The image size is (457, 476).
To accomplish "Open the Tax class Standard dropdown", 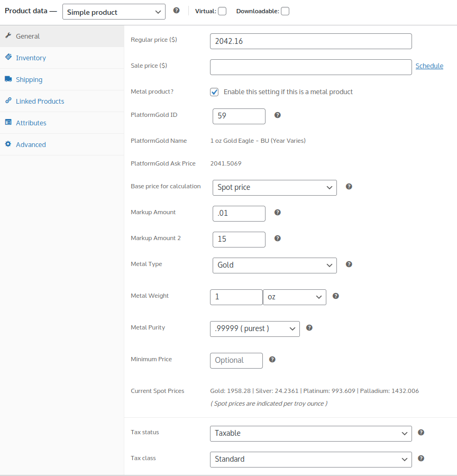I will coord(310,459).
